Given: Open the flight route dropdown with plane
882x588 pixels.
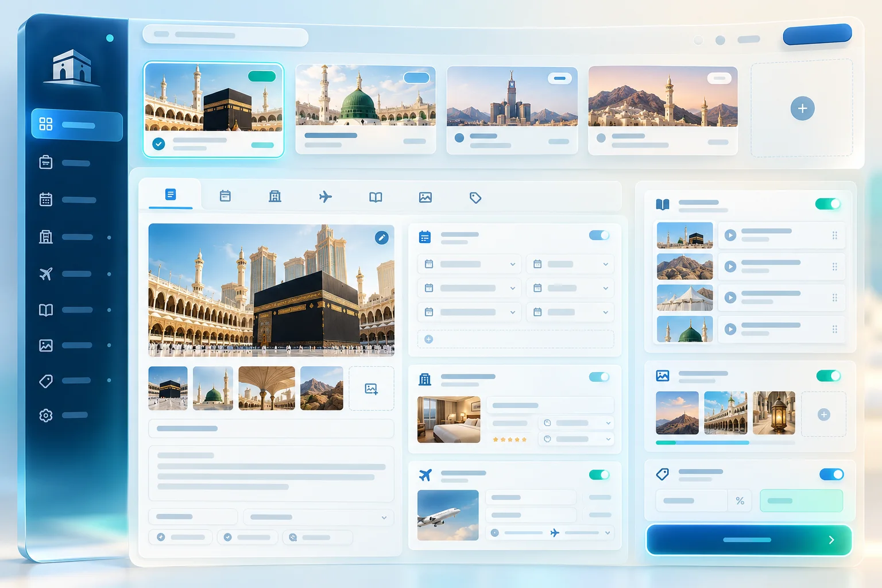Looking at the screenshot, I should click(550, 533).
